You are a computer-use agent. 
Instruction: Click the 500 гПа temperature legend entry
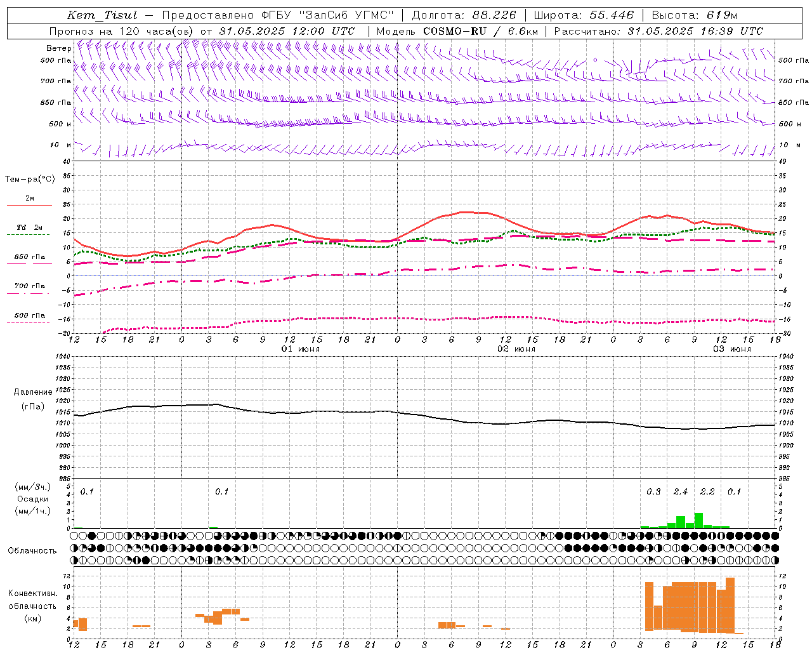pos(30,315)
